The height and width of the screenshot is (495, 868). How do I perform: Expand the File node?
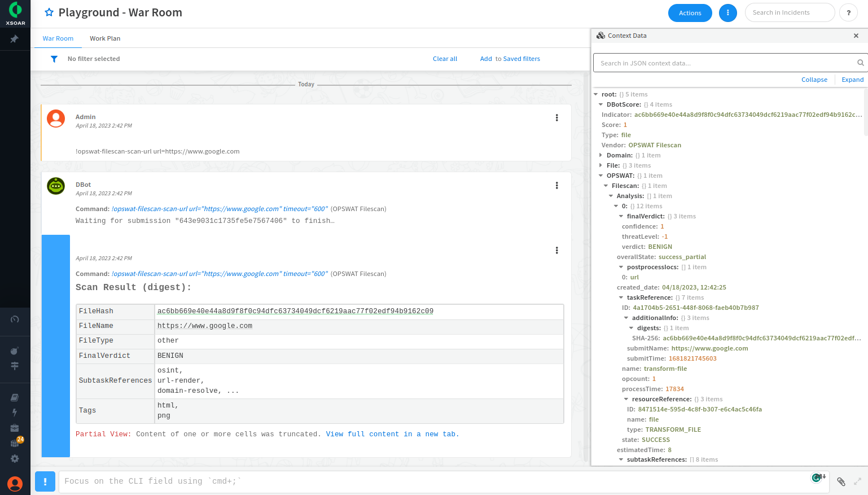point(601,165)
